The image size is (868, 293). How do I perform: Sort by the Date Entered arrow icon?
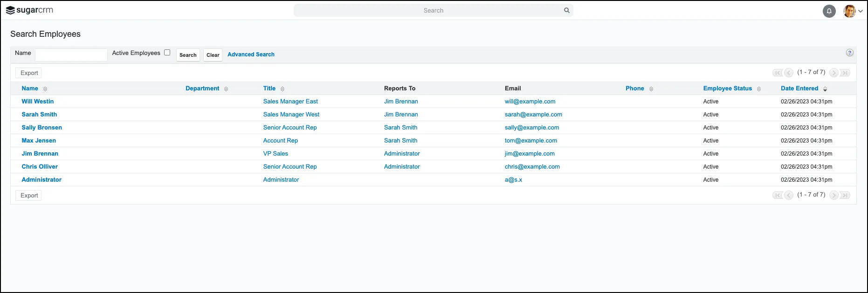point(825,89)
